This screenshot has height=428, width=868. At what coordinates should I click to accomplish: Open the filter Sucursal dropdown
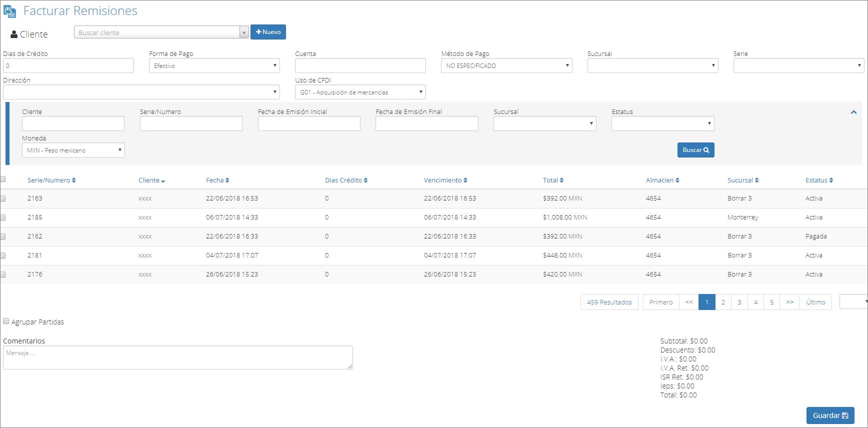545,123
